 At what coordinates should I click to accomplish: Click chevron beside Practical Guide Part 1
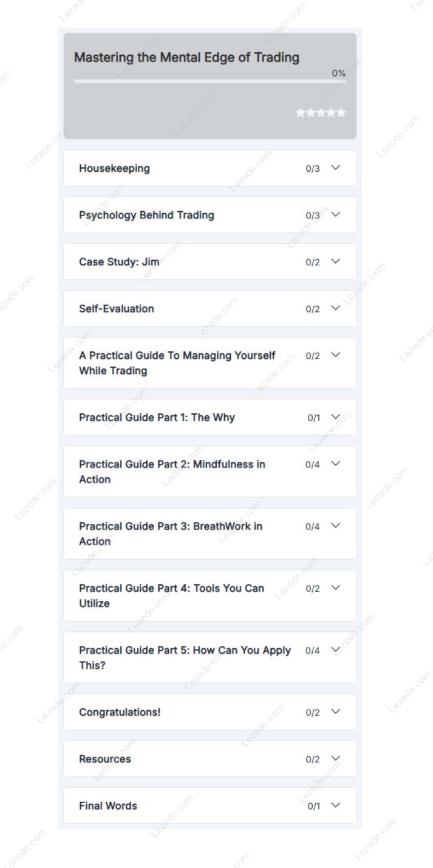point(335,416)
